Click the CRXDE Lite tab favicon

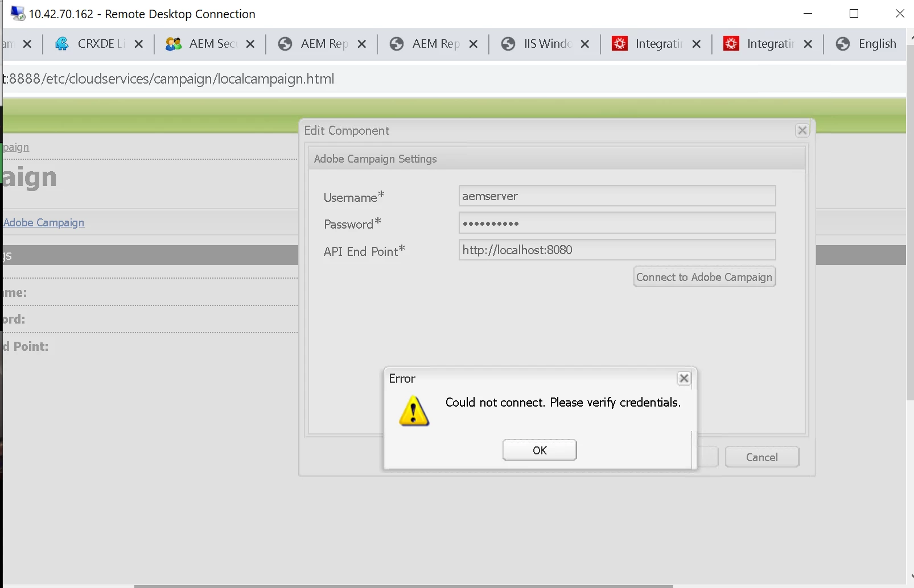tap(62, 44)
